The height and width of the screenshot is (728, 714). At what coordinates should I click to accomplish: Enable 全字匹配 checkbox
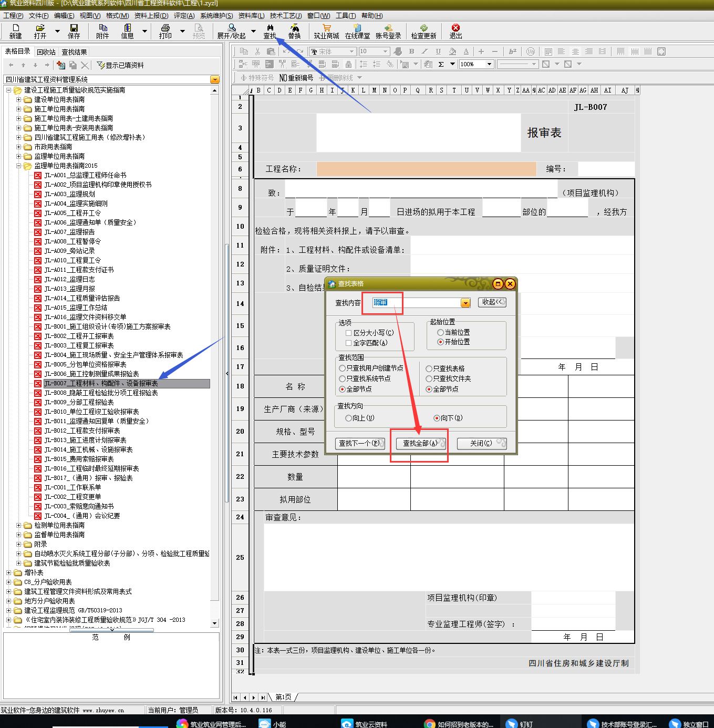point(348,343)
